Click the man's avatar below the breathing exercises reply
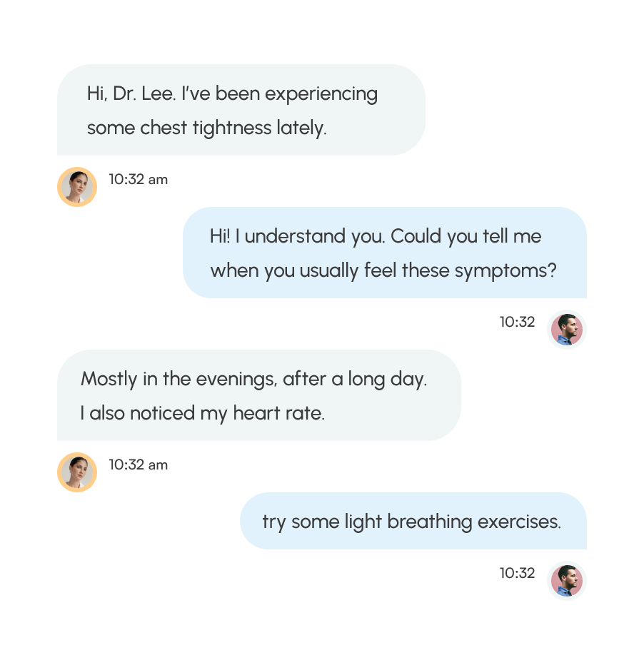 click(x=567, y=580)
